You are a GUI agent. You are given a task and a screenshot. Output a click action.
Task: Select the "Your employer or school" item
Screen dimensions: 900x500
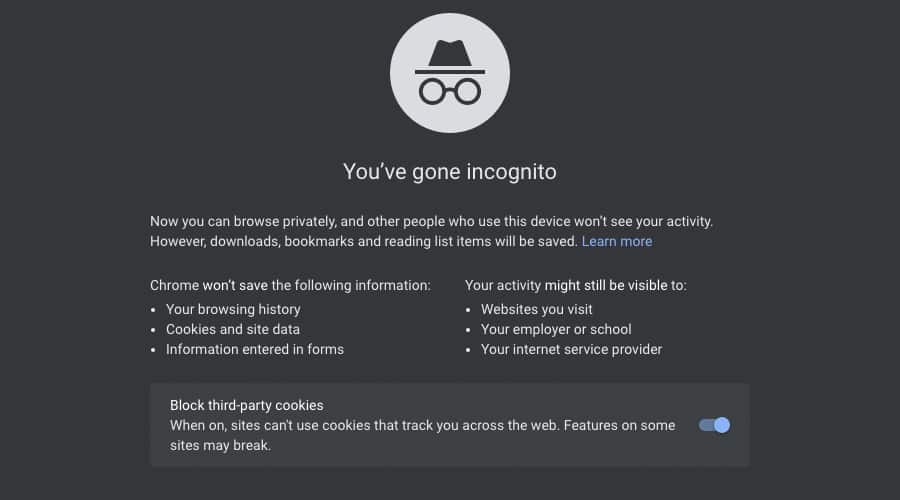(556, 329)
